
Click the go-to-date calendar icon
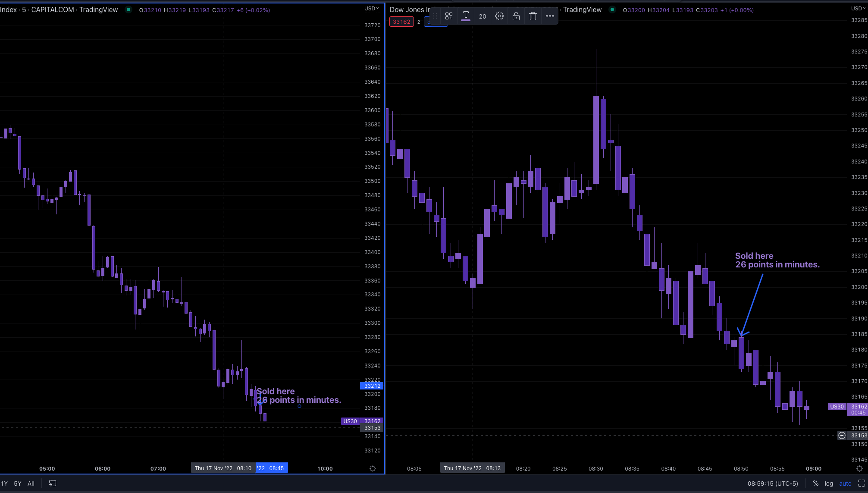(x=52, y=484)
